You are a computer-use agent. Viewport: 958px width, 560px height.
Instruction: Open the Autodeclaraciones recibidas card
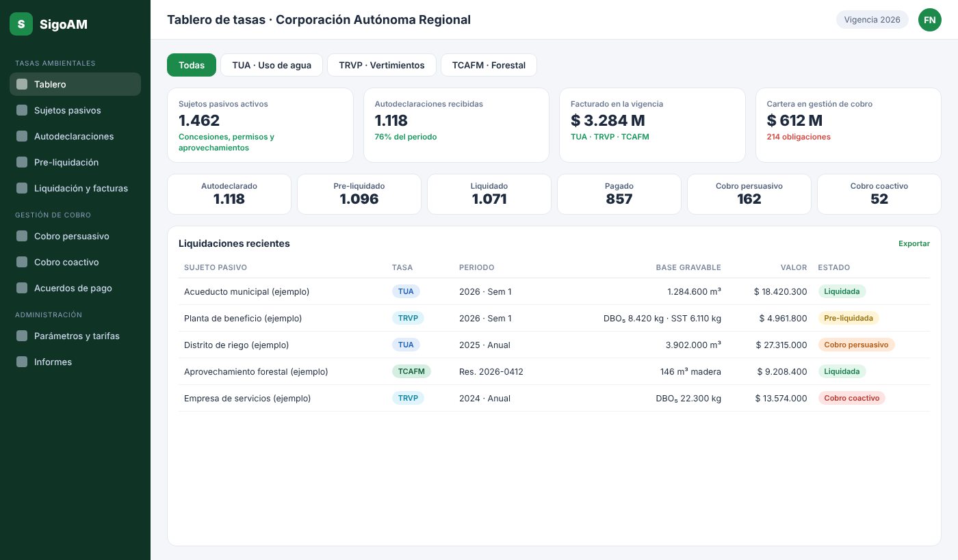pos(456,125)
